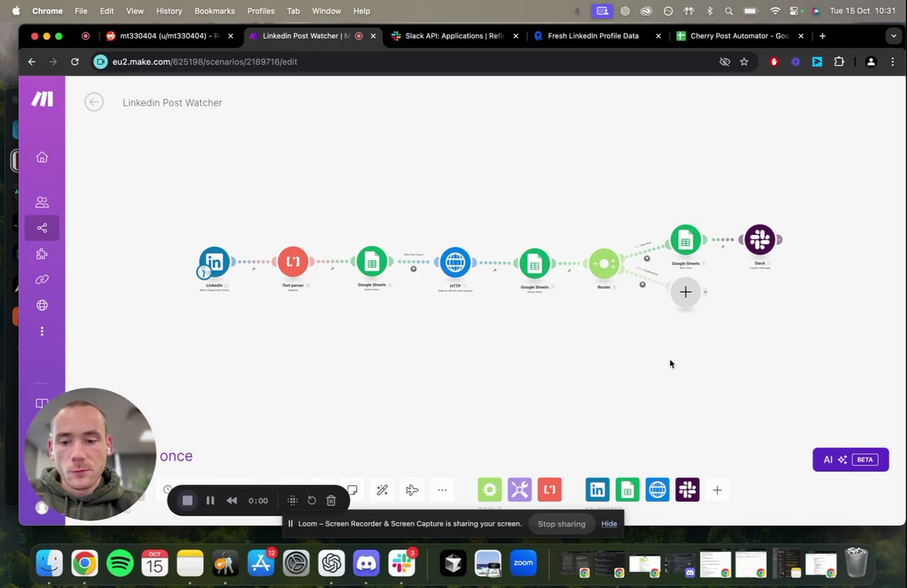The height and width of the screenshot is (588, 907).
Task: Open Spotify from the Dock
Action: [120, 564]
